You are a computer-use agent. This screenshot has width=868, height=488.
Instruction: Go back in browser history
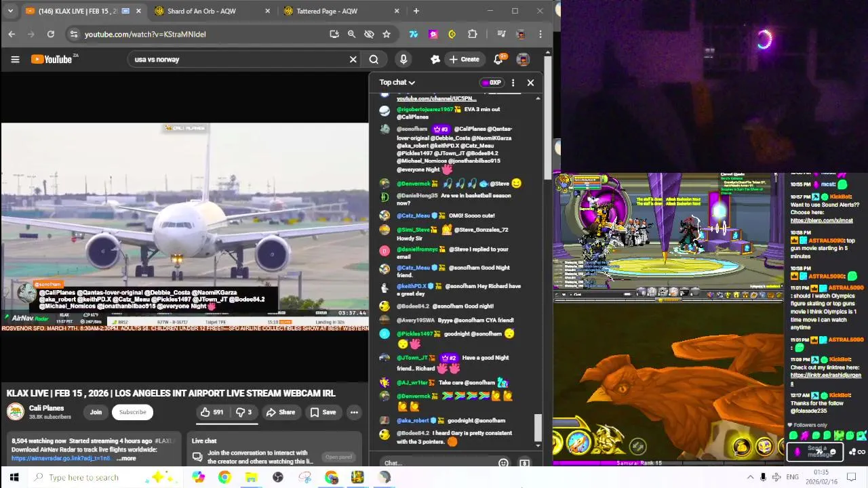tap(12, 34)
